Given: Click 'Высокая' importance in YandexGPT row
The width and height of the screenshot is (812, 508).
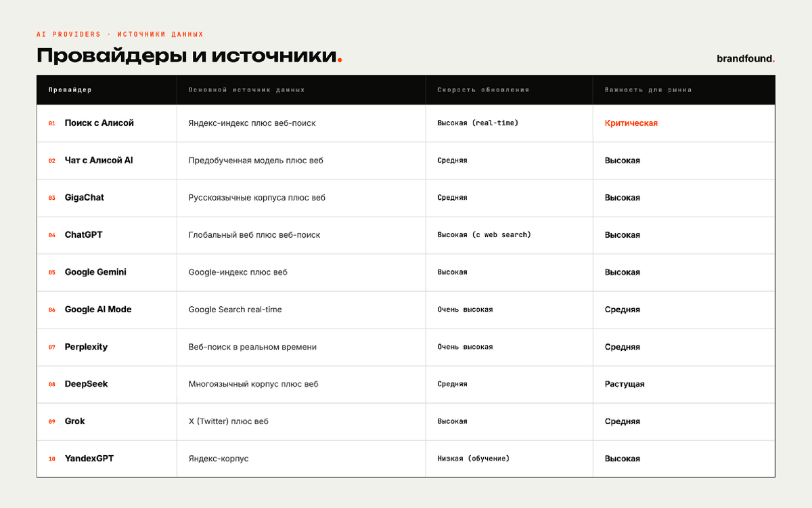Looking at the screenshot, I should [623, 459].
